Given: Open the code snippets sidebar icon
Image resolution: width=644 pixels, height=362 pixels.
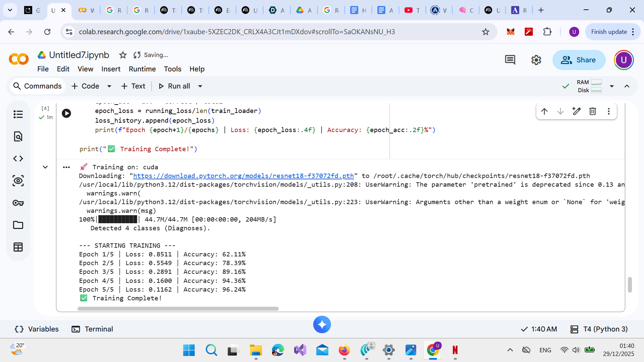Looking at the screenshot, I should point(18,159).
